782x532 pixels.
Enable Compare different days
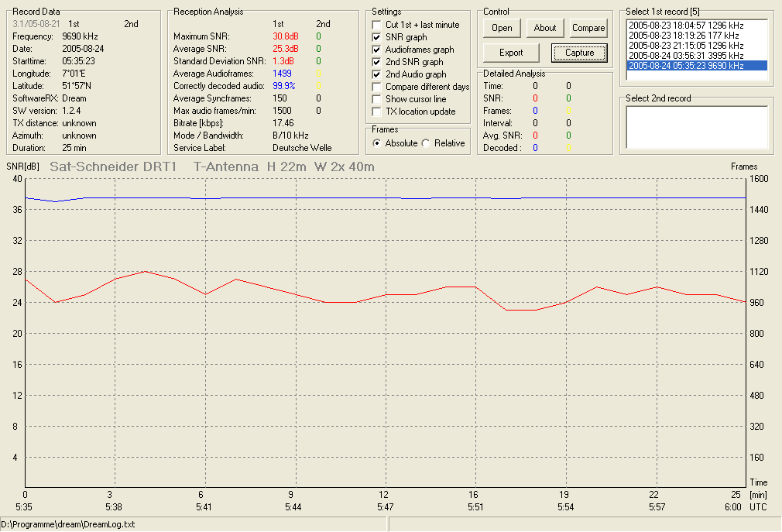(376, 87)
